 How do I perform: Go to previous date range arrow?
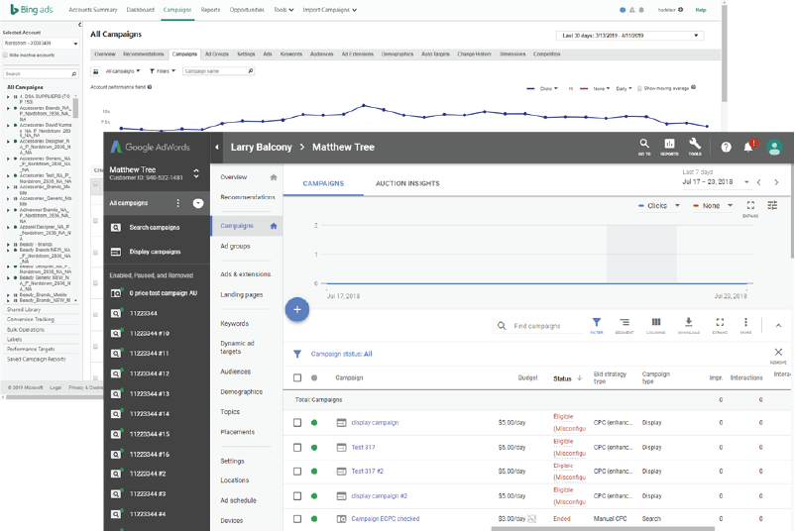tap(759, 182)
